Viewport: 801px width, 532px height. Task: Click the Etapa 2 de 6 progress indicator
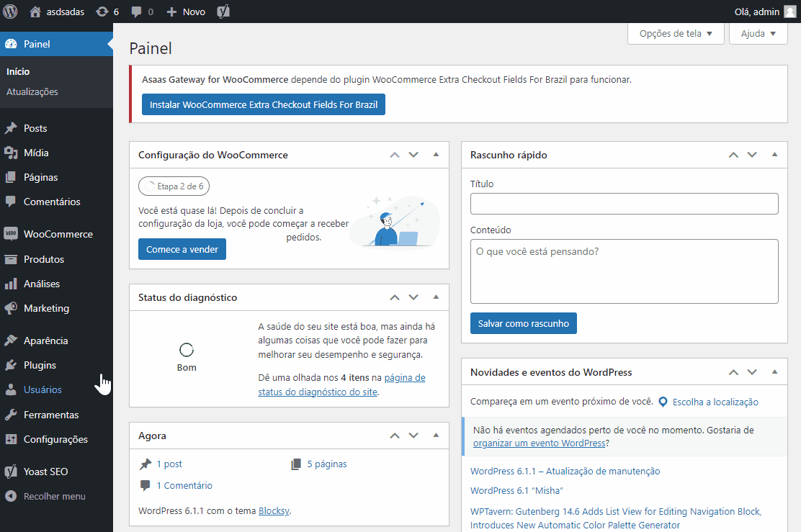coord(174,186)
